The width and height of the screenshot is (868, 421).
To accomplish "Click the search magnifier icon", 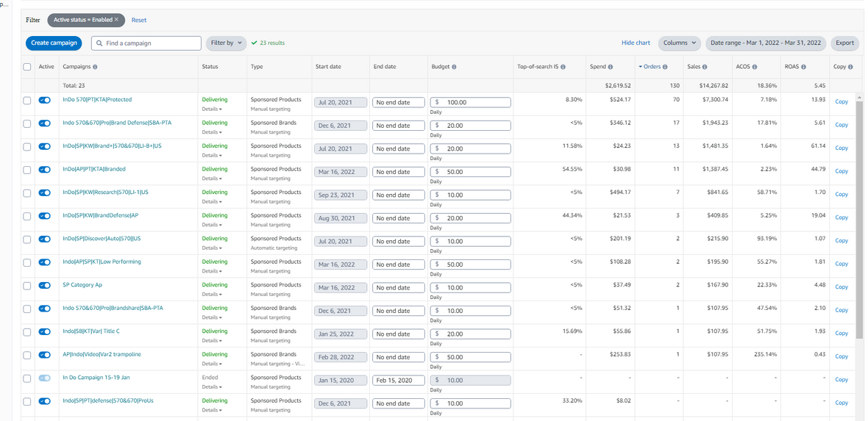I will coord(99,43).
